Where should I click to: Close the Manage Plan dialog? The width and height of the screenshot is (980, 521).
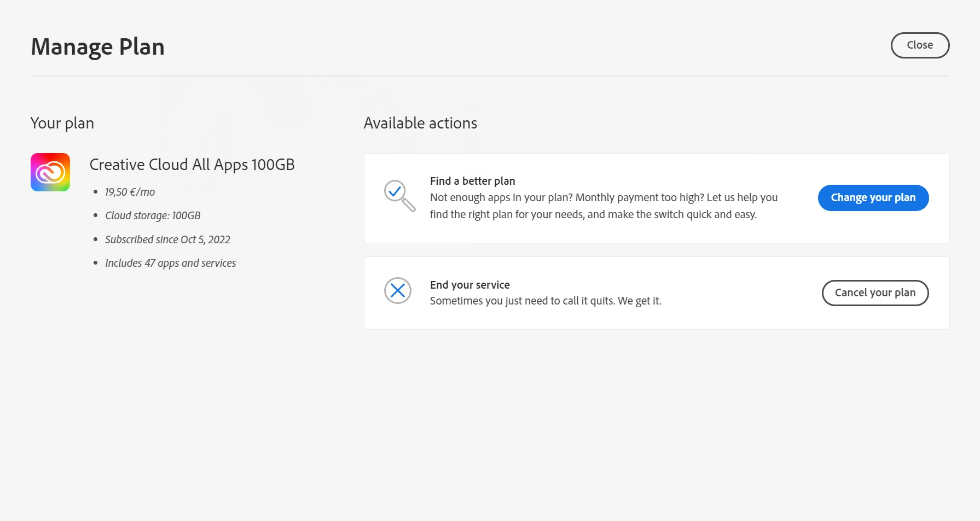pos(919,45)
